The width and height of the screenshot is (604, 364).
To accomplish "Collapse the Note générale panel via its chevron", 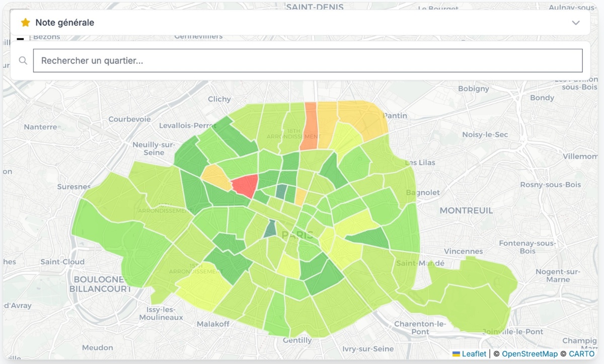I will pyautogui.click(x=575, y=23).
